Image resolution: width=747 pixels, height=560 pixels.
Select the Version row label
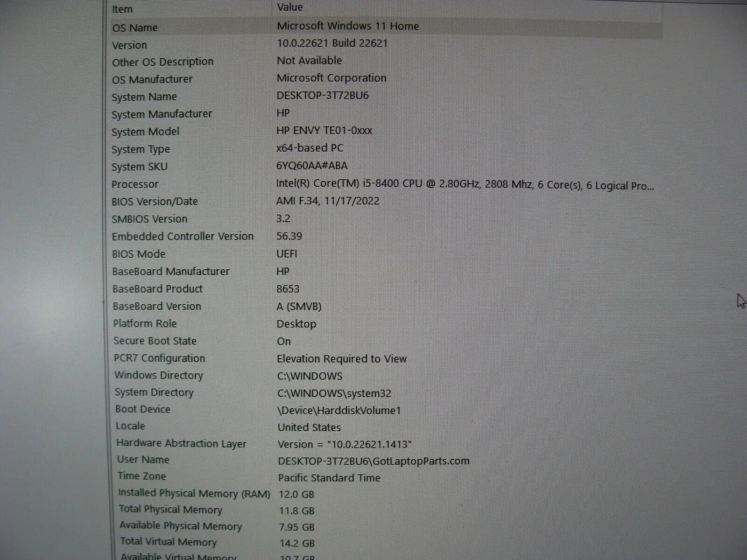pos(129,45)
